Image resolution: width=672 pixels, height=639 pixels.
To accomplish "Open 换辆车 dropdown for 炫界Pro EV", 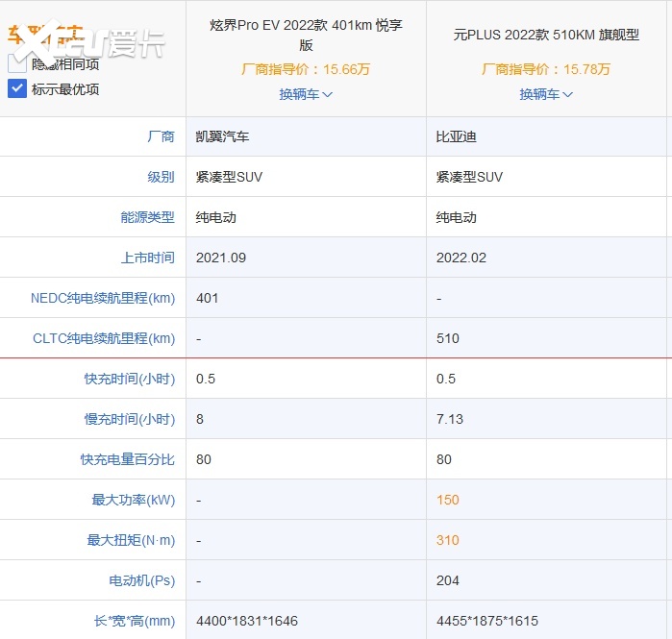I will 306,94.
